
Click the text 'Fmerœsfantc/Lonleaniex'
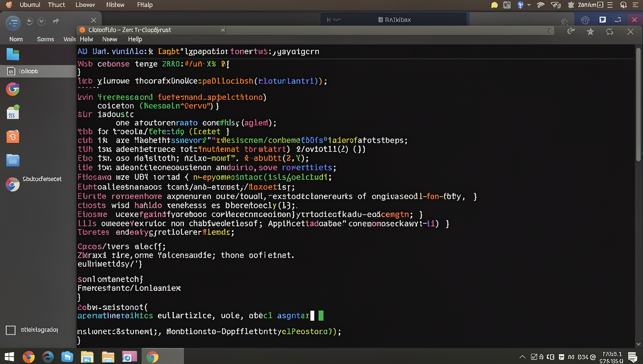coord(129,288)
